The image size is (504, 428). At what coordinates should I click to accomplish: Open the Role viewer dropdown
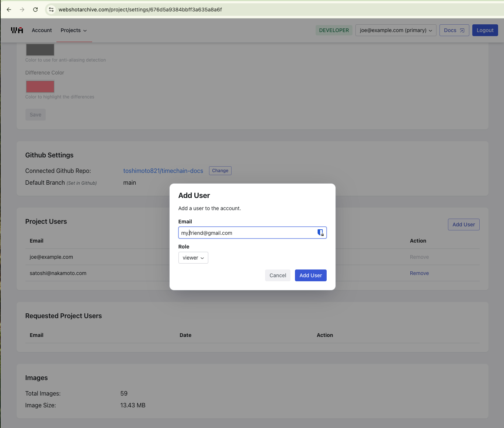pyautogui.click(x=193, y=258)
